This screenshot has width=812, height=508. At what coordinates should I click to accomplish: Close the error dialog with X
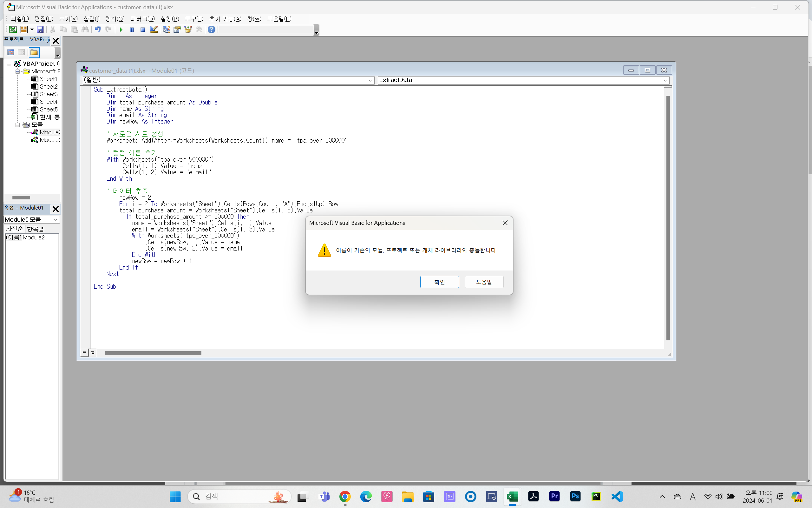505,223
